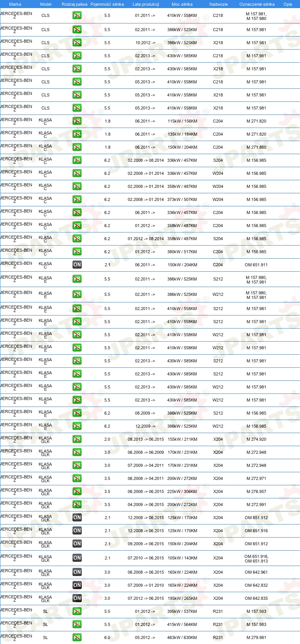Click the PB icon in the M 272.971 row
Screen dimensions: 300x644
pos(77,478)
